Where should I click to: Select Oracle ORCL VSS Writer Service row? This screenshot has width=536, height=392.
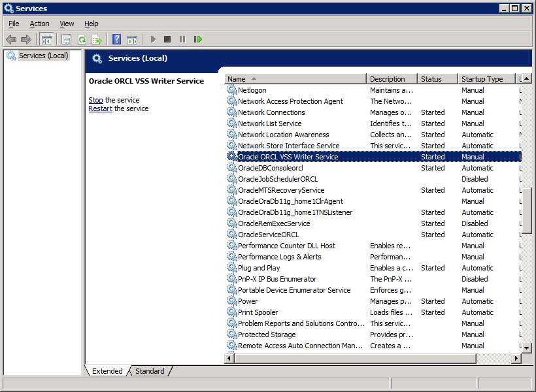(x=373, y=157)
